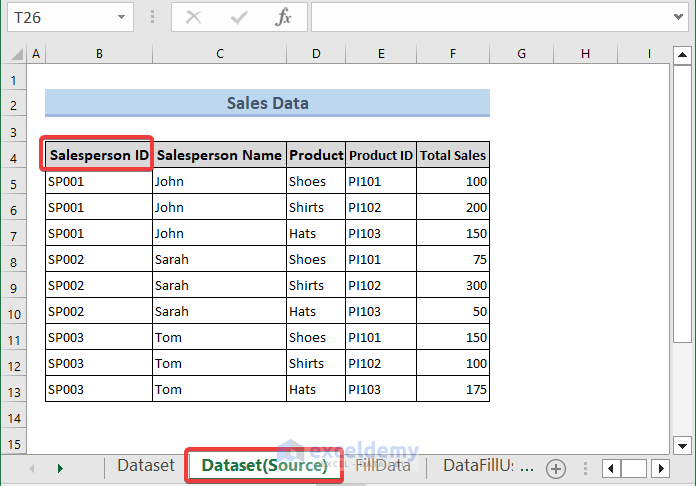The image size is (696, 486).
Task: Open the Name Box dropdown
Action: [x=121, y=17]
